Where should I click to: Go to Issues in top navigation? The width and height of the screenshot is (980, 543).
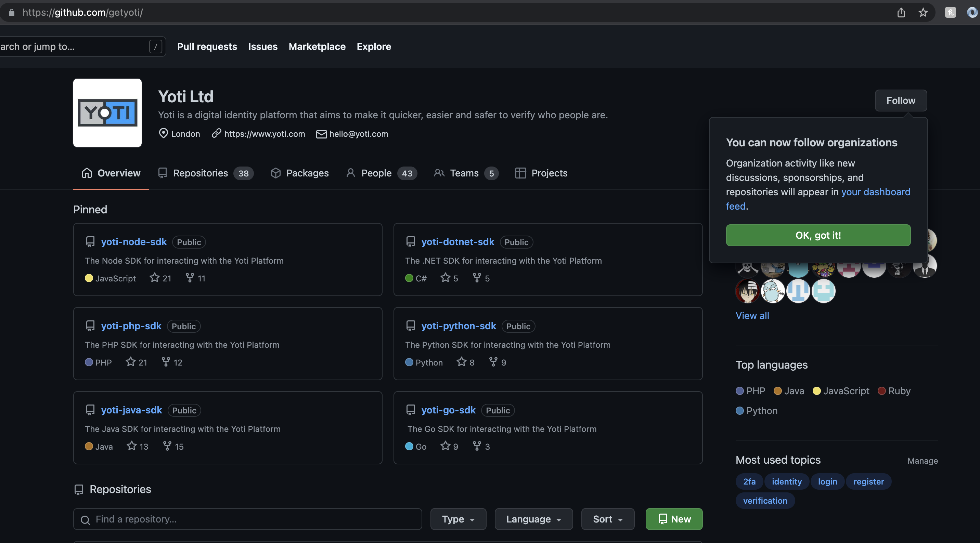263,47
